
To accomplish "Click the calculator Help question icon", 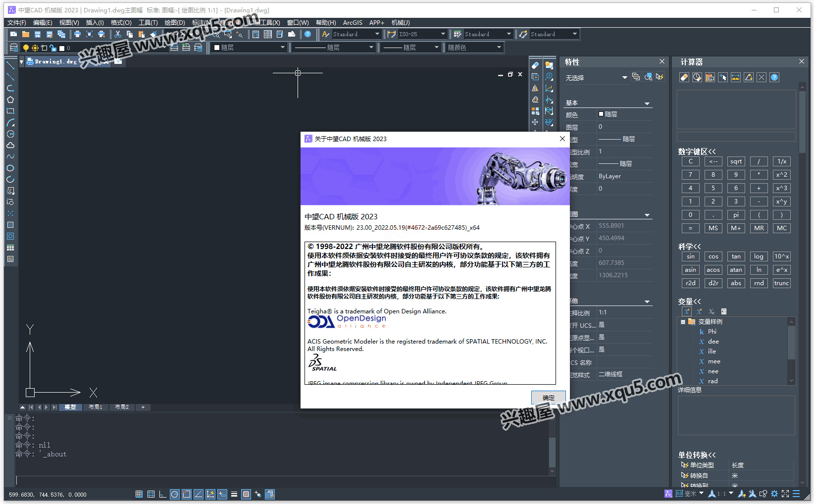I will tap(775, 77).
